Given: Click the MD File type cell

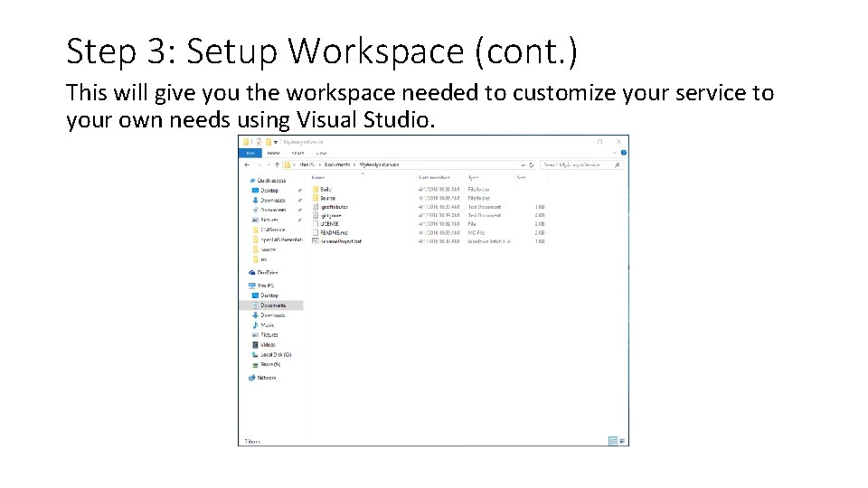Looking at the screenshot, I should (x=476, y=233).
